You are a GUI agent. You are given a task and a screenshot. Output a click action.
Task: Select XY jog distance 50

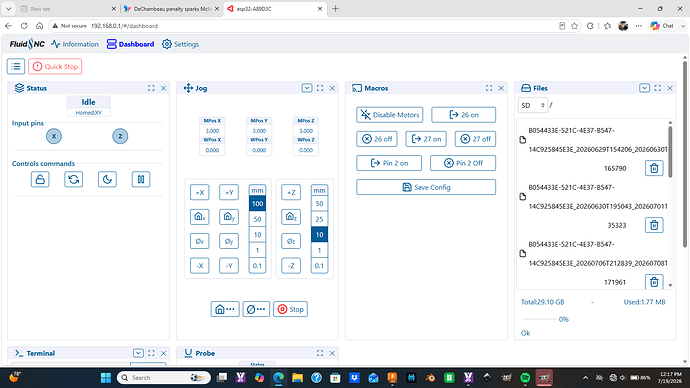[257, 219]
